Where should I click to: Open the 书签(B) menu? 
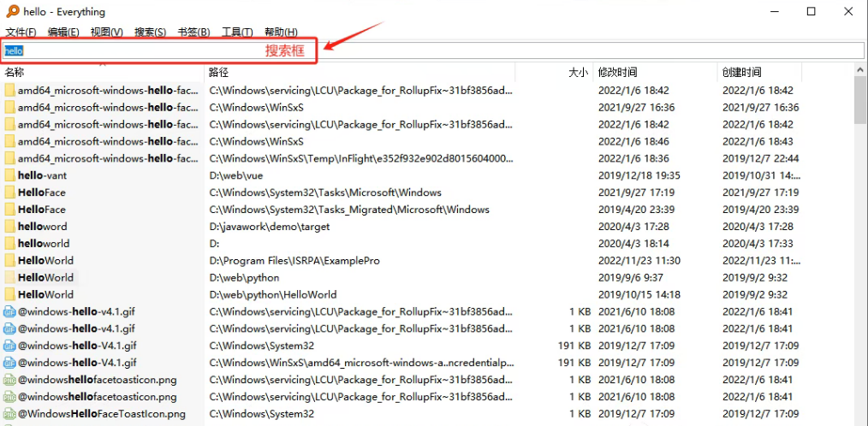pyautogui.click(x=193, y=33)
